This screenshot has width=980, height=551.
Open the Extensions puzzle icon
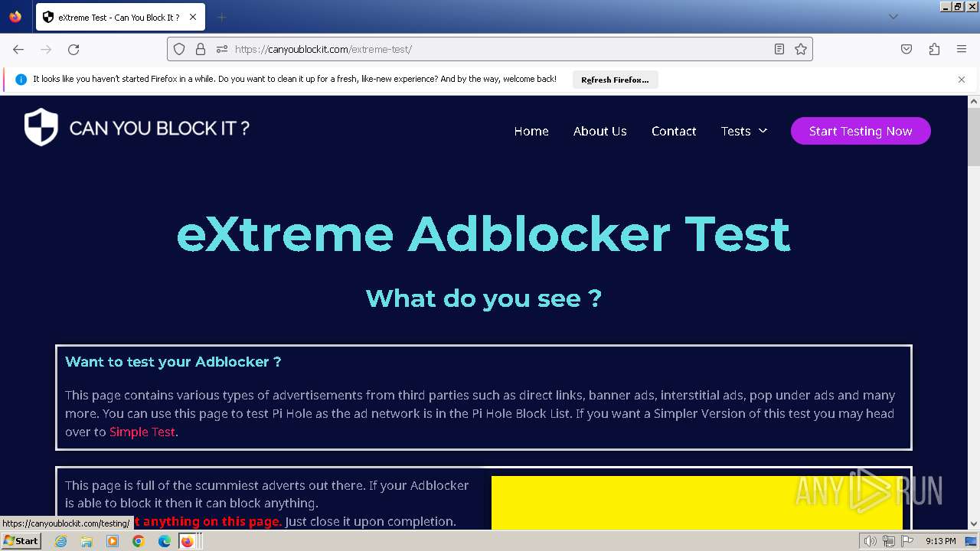[x=934, y=49]
